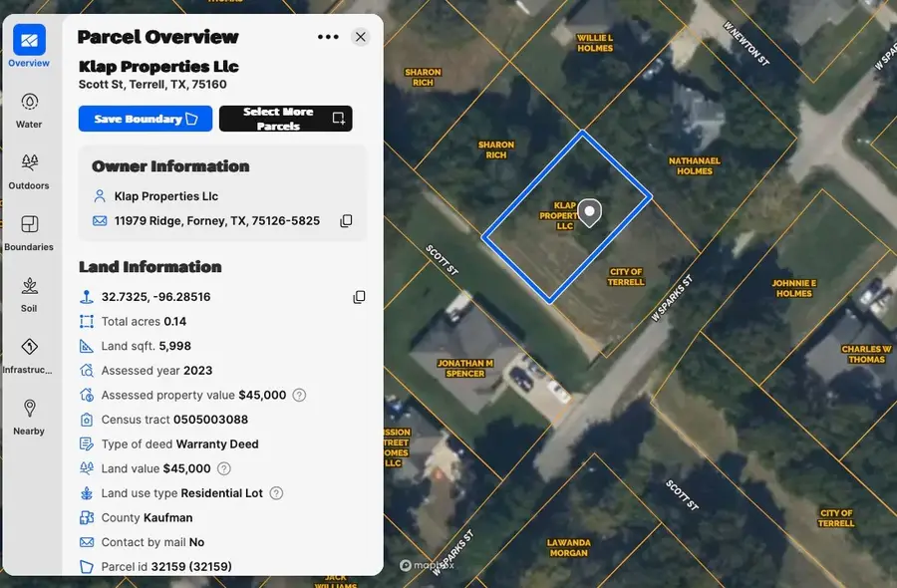Click the Select More Parcels button
Image resolution: width=897 pixels, height=588 pixels.
[x=286, y=119]
